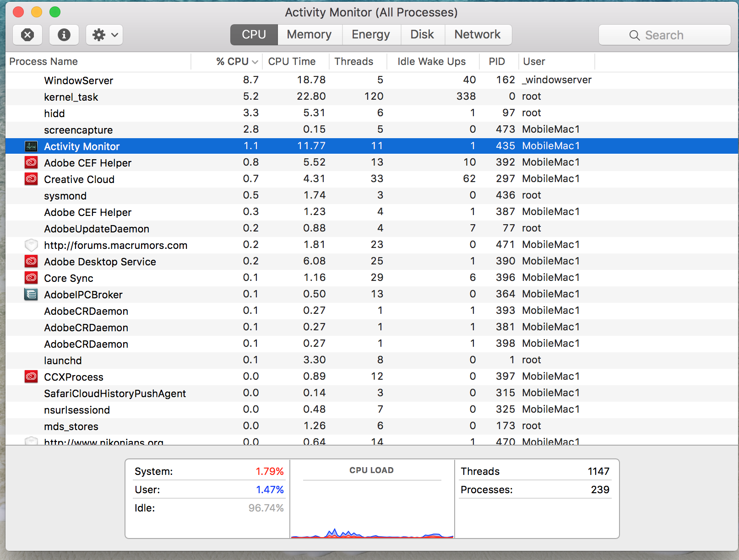Click the CCXProcess red icon
The height and width of the screenshot is (560, 739).
click(x=31, y=377)
